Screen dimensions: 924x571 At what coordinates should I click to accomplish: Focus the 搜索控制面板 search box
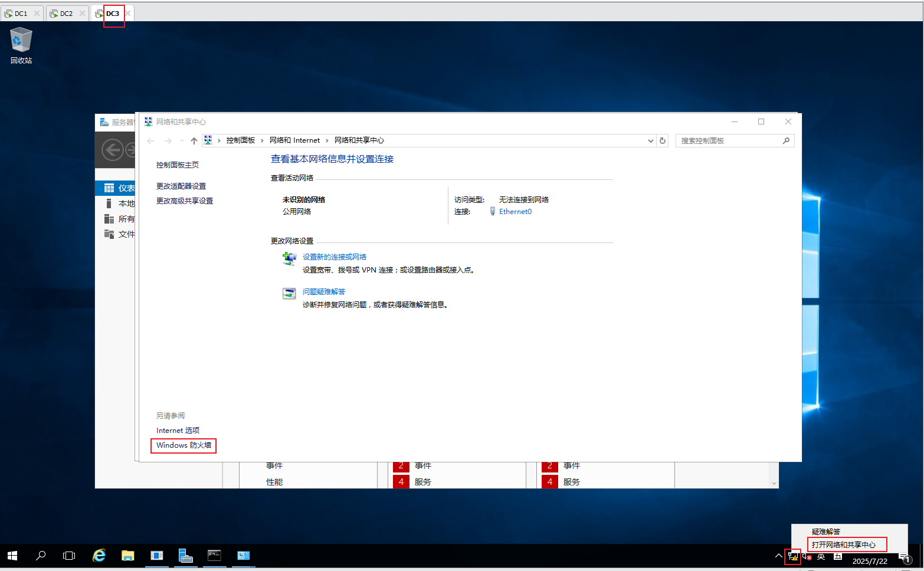pos(735,140)
